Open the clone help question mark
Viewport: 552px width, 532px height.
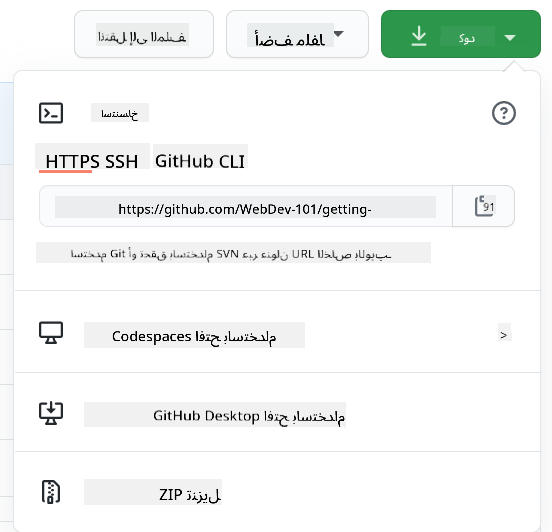504,113
